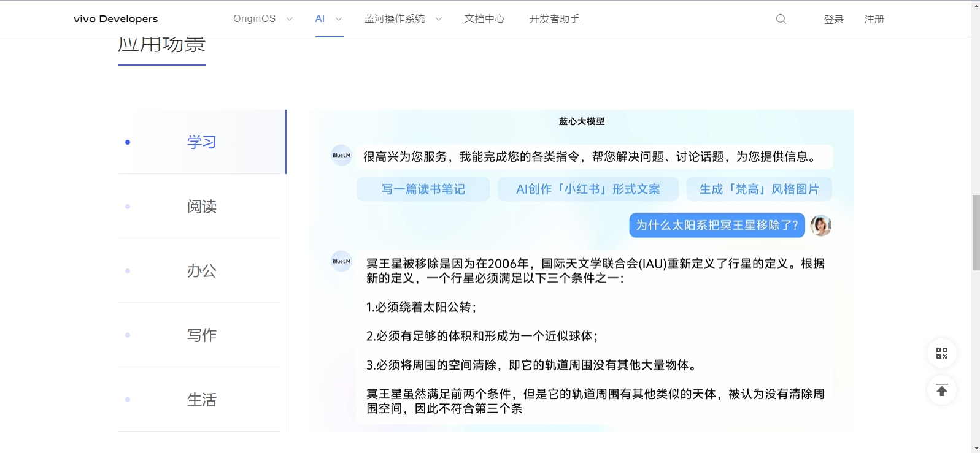Click the 写一篇读书笔记 suggestion
The width and height of the screenshot is (980, 453).
tap(423, 189)
